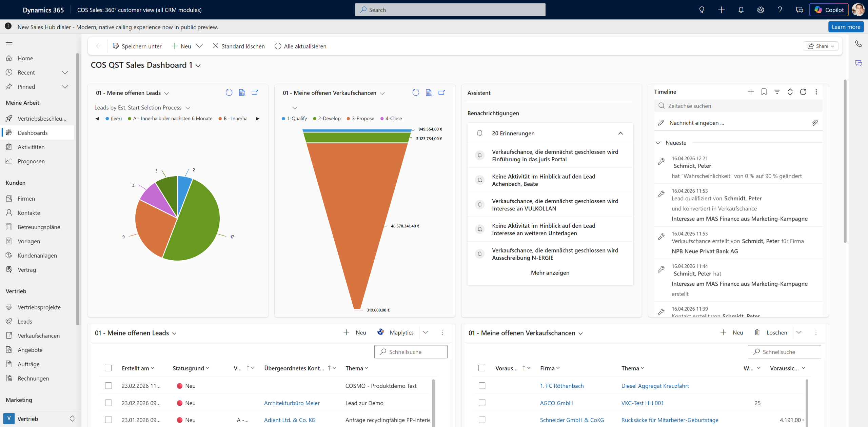Collapse the Neueste timeline group
Viewport: 868px width, 427px height.
click(x=658, y=143)
